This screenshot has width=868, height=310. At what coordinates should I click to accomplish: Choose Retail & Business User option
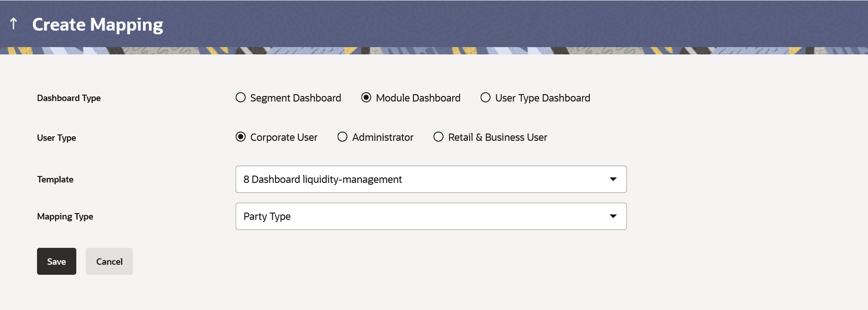point(439,137)
